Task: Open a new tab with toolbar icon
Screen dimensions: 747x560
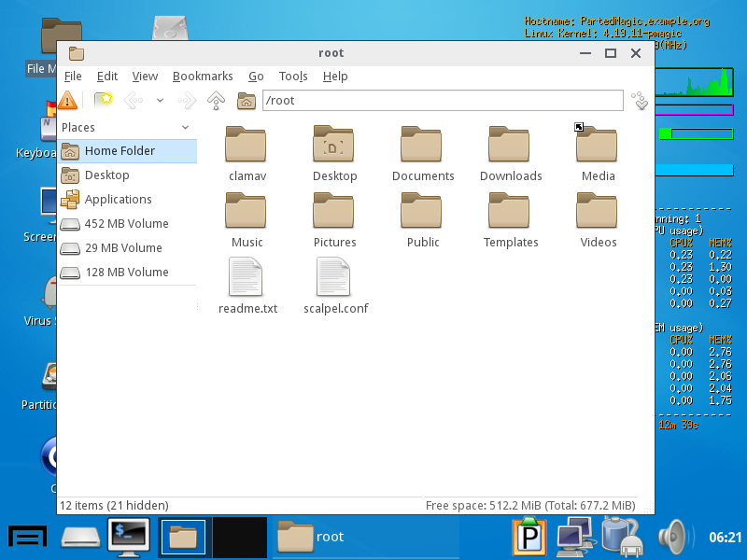Action: pyautogui.click(x=103, y=100)
